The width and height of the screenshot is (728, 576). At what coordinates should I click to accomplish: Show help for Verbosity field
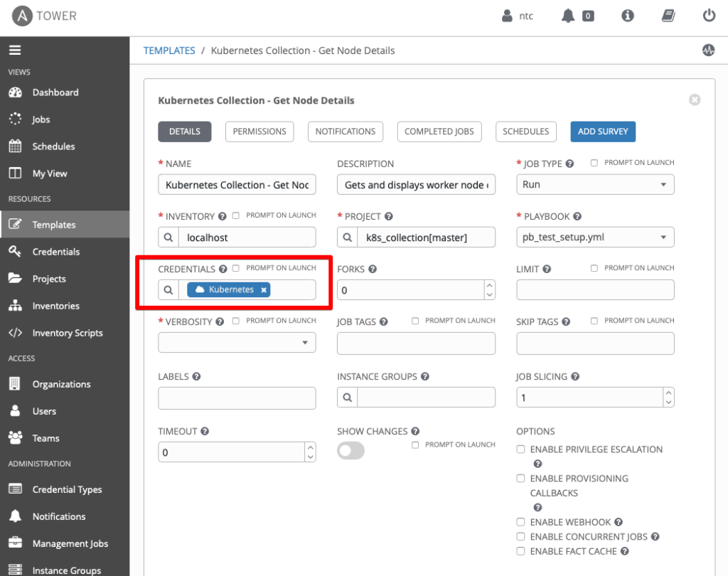pyautogui.click(x=220, y=321)
